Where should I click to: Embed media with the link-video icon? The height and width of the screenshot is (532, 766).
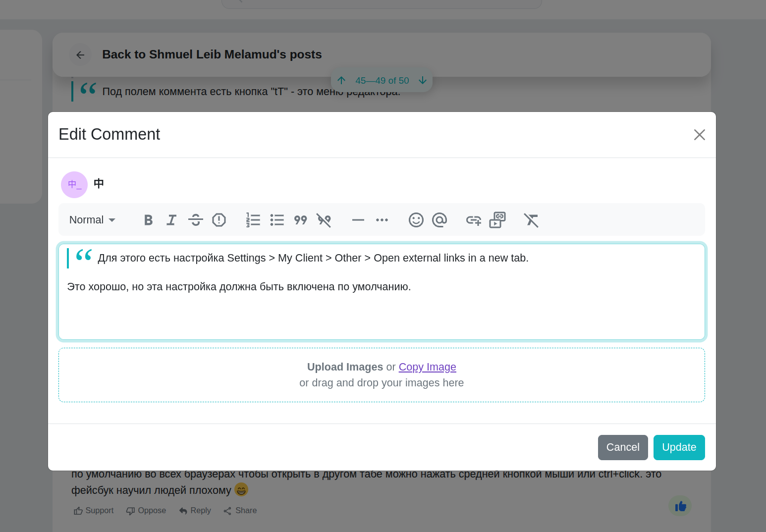pos(497,220)
